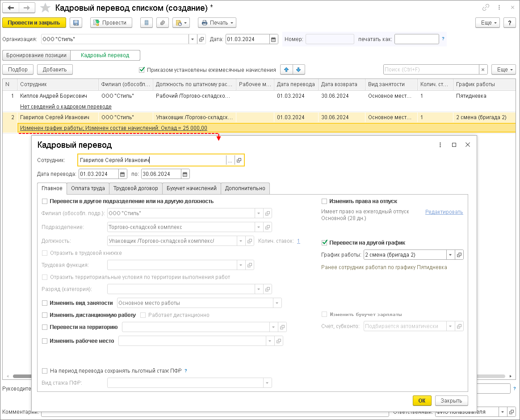This screenshot has height=420, width=520.
Task: Enable 'Изменить права на отпуск' checkbox
Action: coord(324,201)
